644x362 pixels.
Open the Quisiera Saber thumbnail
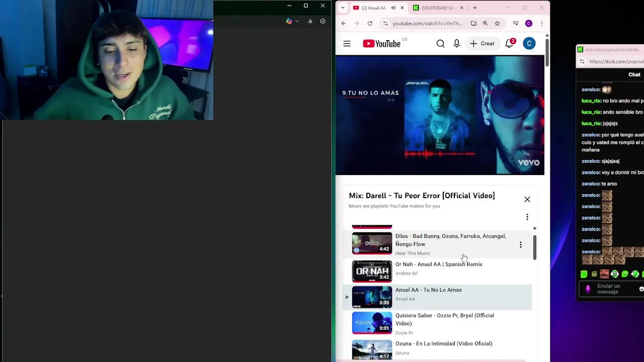pos(372,323)
